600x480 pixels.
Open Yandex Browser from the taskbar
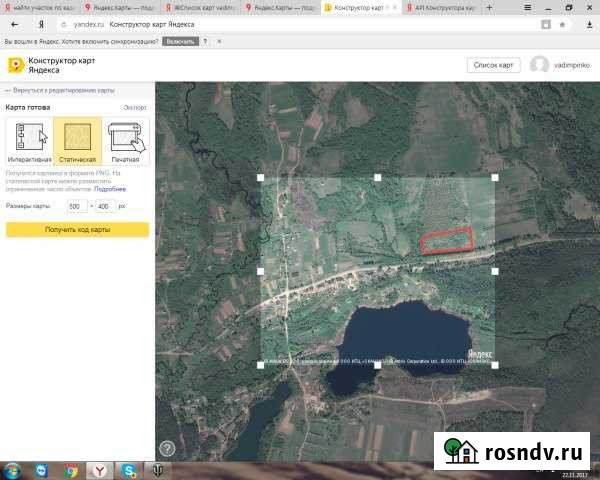[99, 469]
